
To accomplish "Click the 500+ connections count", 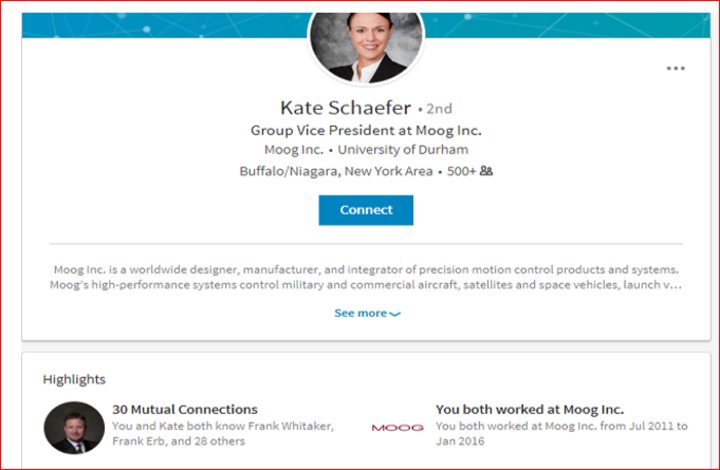I will click(461, 171).
